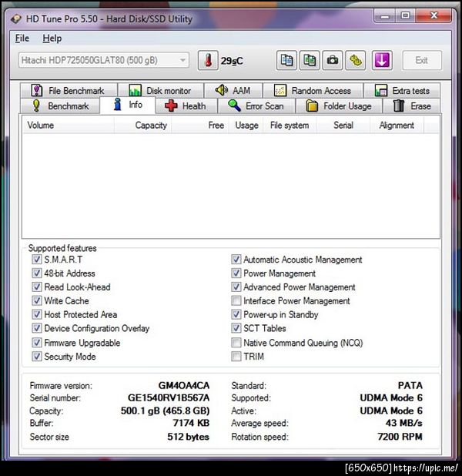The width and height of the screenshot is (462, 476).
Task: Click the serial number GE1540RV1B567A
Action: (169, 397)
